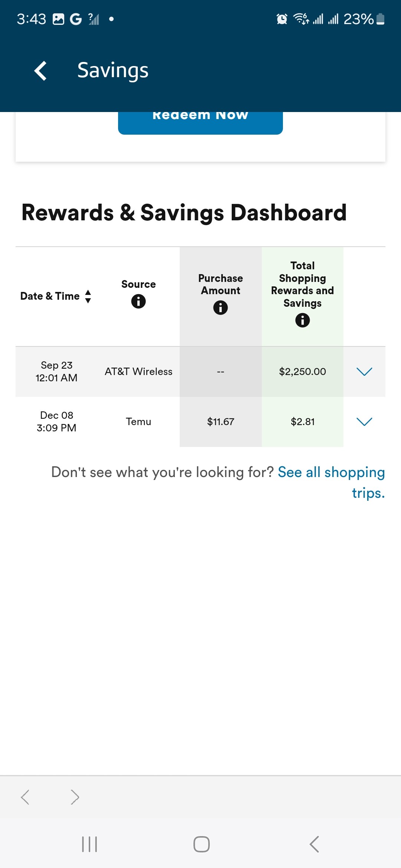401x868 pixels.
Task: Go back using the Savings header arrow
Action: (40, 70)
